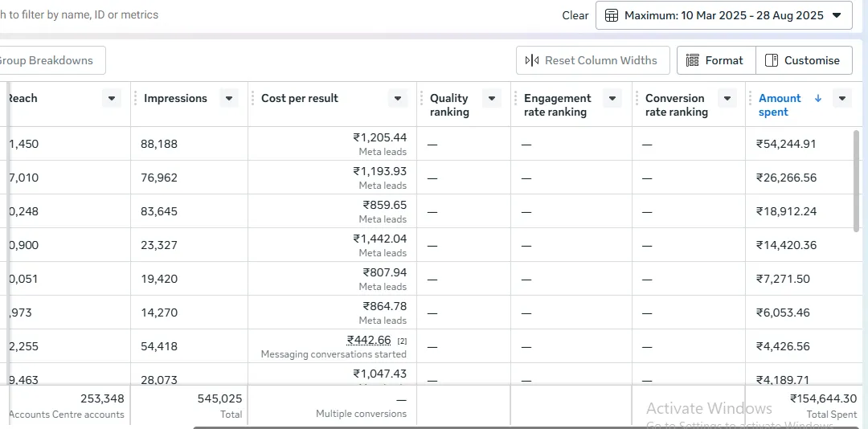Image resolution: width=868 pixels, height=429 pixels.
Task: Click Impressions column drag handle
Action: (135, 99)
